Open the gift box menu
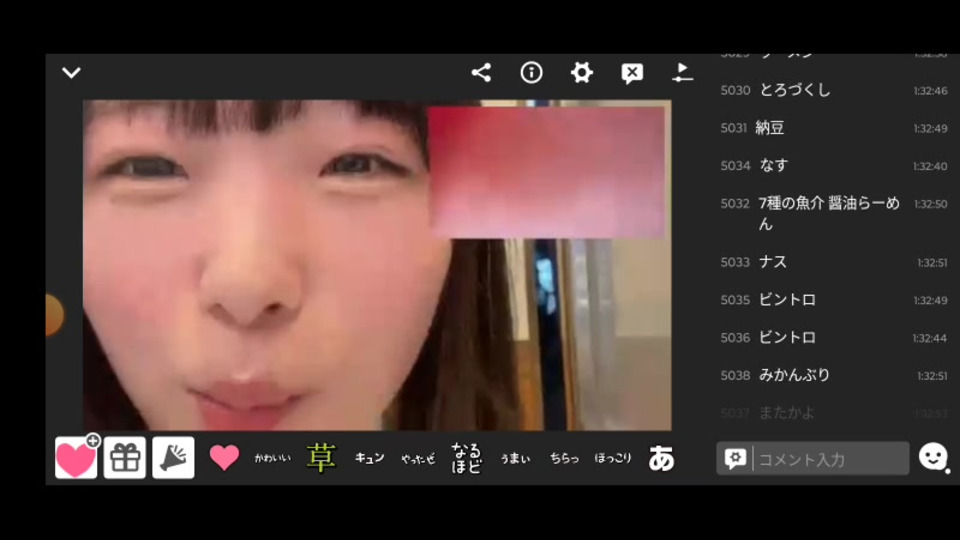The width and height of the screenshot is (960, 540). [125, 457]
